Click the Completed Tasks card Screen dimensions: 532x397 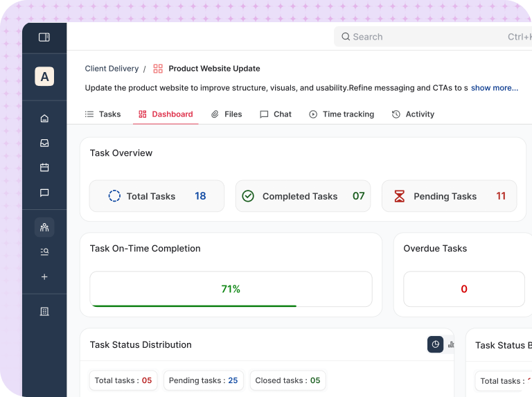click(x=303, y=196)
